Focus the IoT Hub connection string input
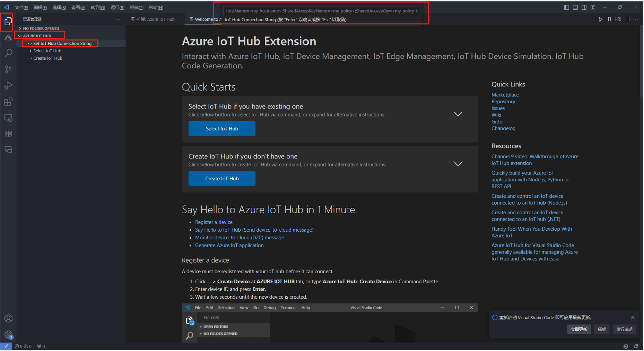This screenshot has width=644, height=351. pyautogui.click(x=322, y=11)
